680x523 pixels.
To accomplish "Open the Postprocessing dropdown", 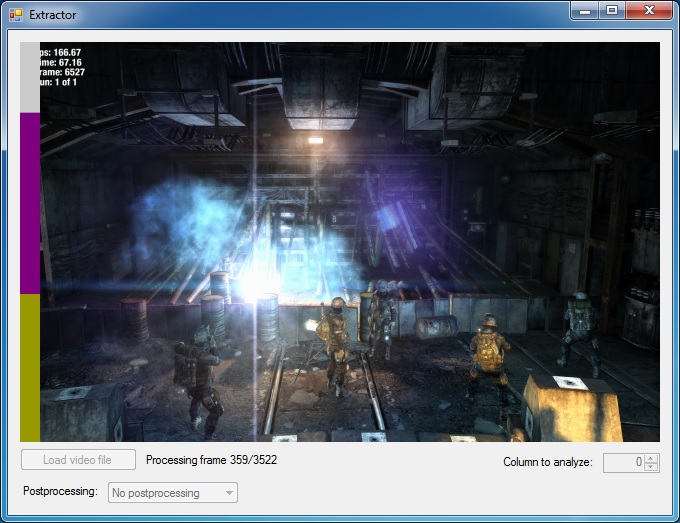I will (x=173, y=493).
